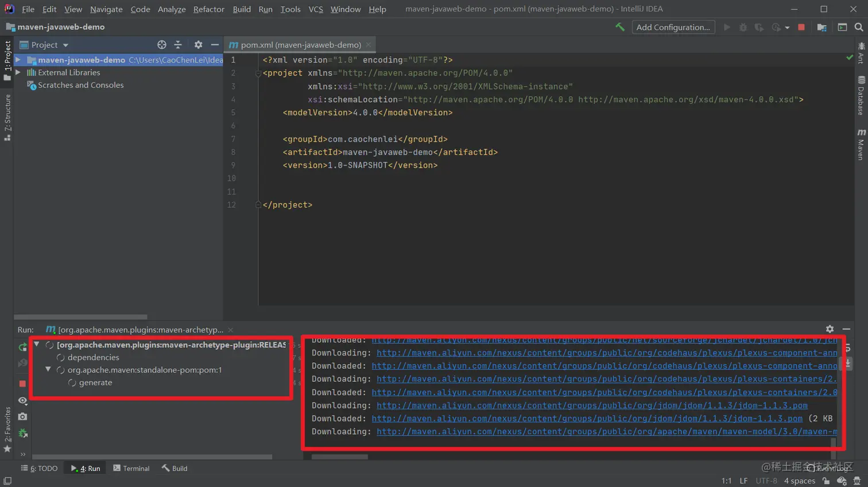Click the console output horizontal scrollbar

tap(340, 457)
